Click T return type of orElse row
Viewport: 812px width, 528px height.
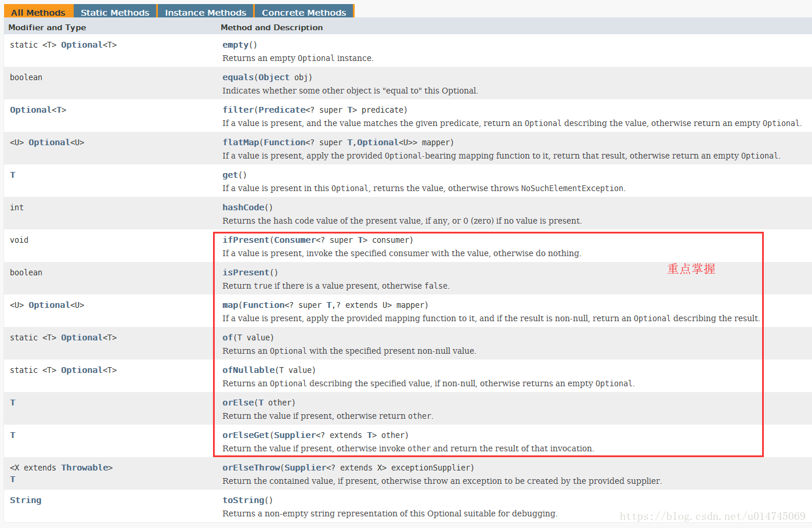[13, 403]
